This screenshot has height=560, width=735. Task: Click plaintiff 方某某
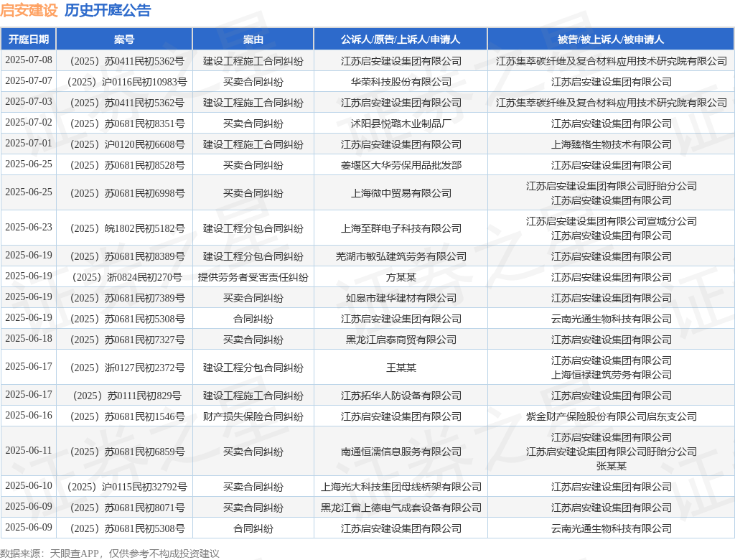401,277
